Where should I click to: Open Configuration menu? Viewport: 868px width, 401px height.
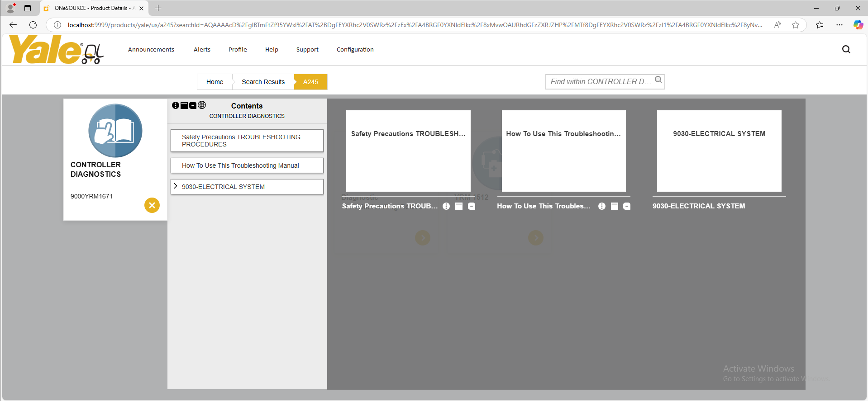click(x=355, y=49)
